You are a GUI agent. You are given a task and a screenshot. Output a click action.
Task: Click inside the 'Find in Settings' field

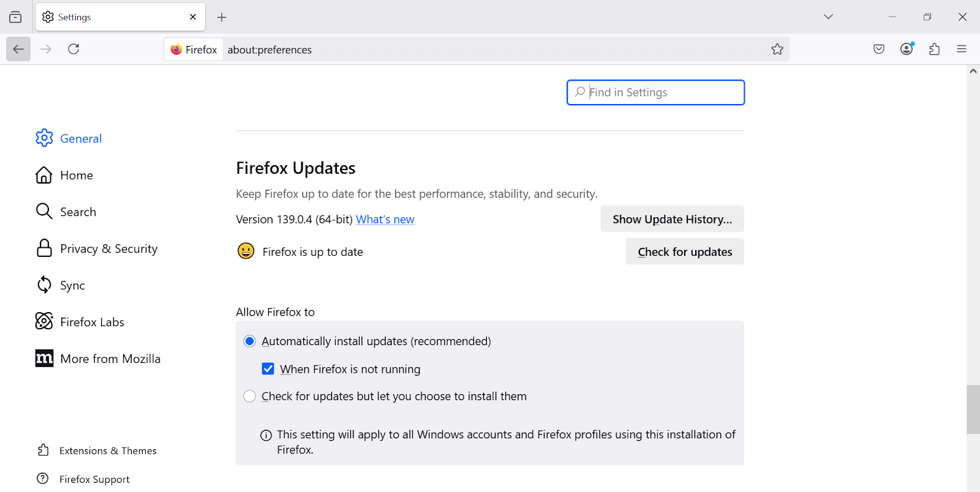coord(655,92)
